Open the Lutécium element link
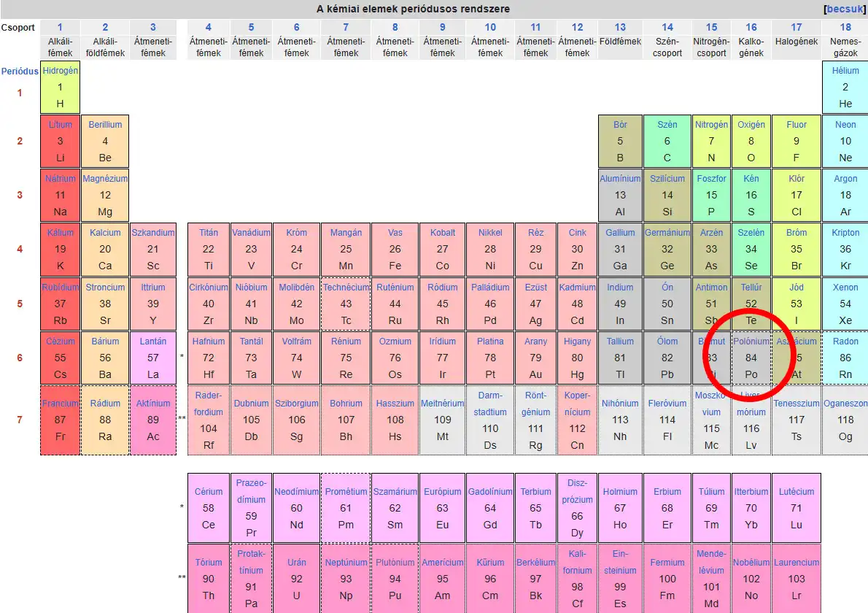 (x=797, y=491)
